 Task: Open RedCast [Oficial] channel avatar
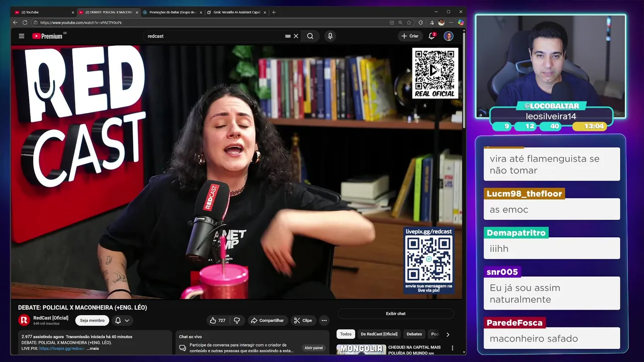click(24, 320)
